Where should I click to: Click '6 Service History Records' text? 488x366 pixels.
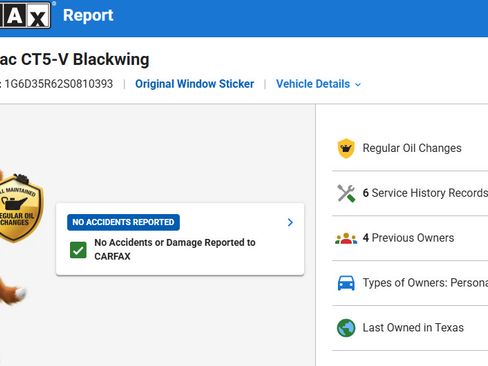(425, 193)
